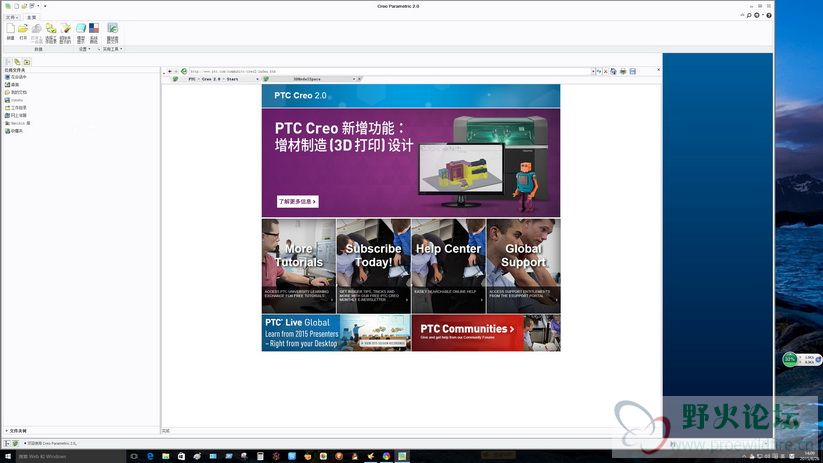This screenshot has width=823, height=463.
Task: Switch to the 3DModelSpace browser tab
Action: tap(307, 79)
